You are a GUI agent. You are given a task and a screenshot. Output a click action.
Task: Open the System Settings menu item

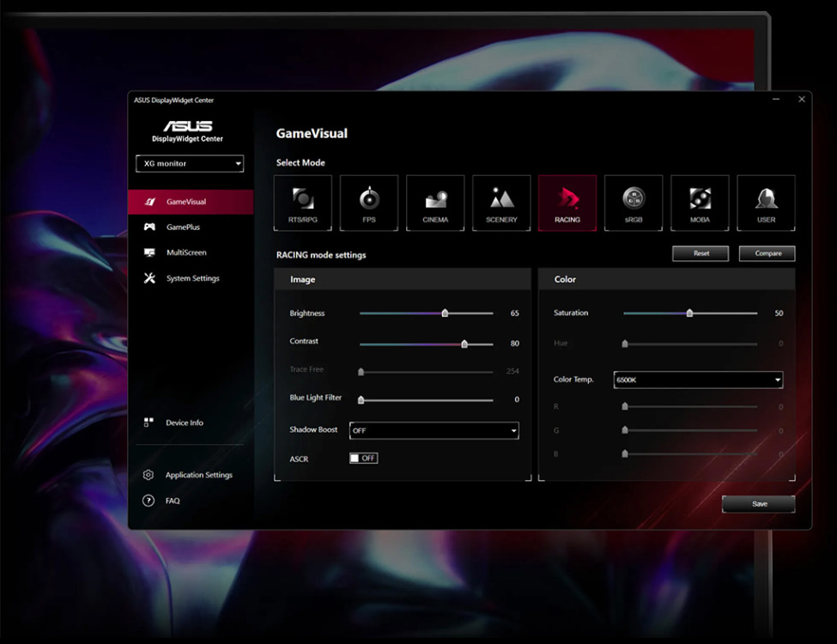coord(191,278)
